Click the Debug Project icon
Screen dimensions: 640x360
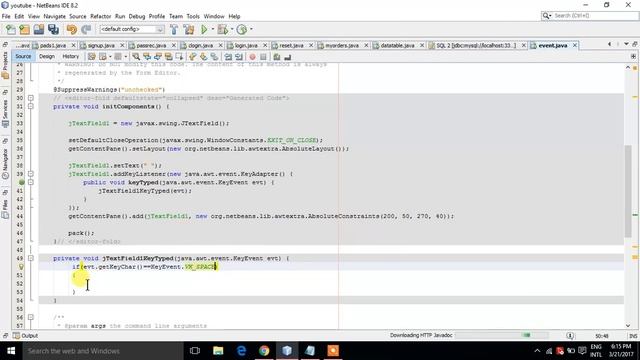point(222,29)
